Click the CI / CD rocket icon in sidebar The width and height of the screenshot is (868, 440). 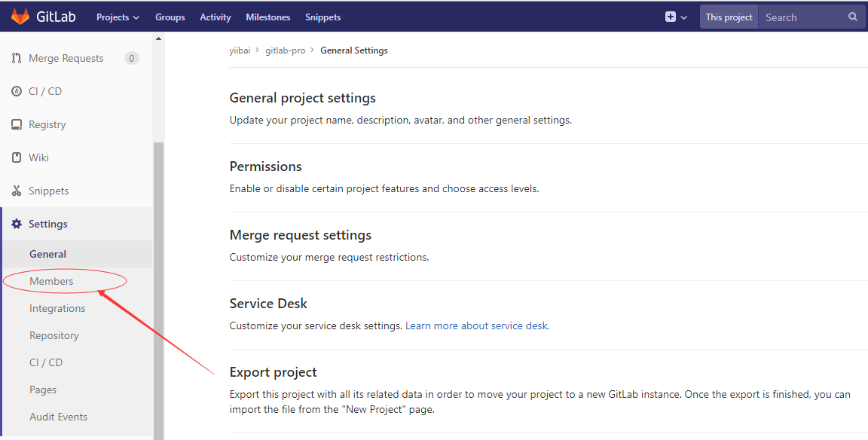[x=17, y=91]
